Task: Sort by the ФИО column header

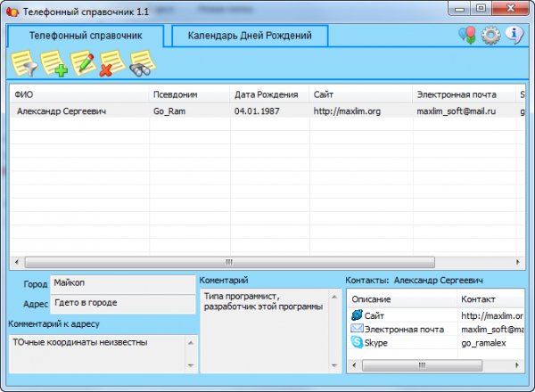Action: (x=79, y=94)
